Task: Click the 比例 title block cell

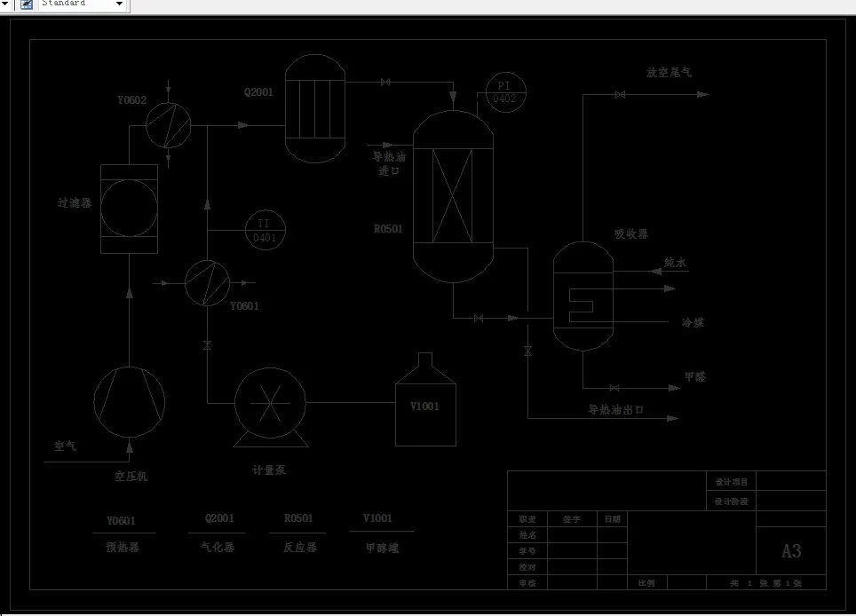Action: (647, 583)
